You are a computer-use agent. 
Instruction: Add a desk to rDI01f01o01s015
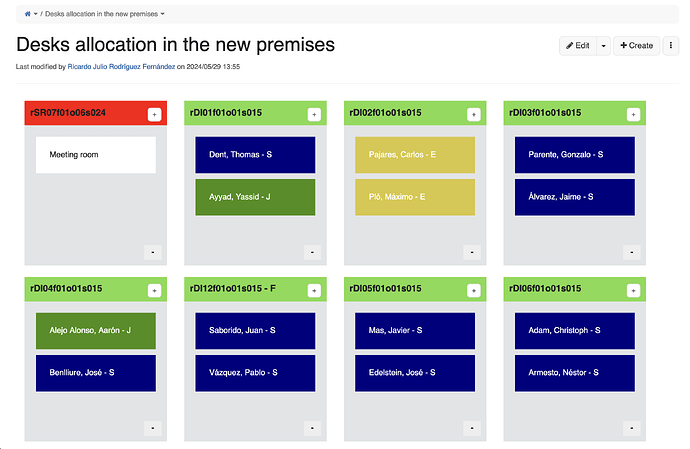[314, 114]
